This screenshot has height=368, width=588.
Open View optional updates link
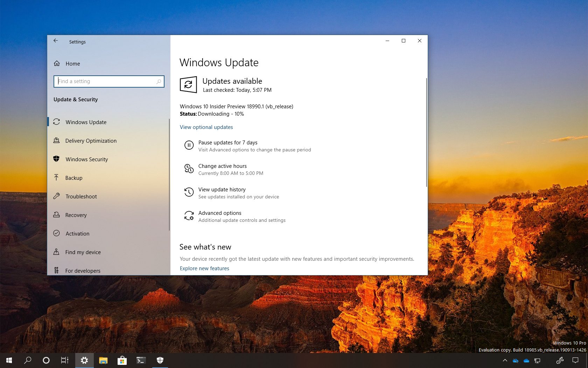206,127
